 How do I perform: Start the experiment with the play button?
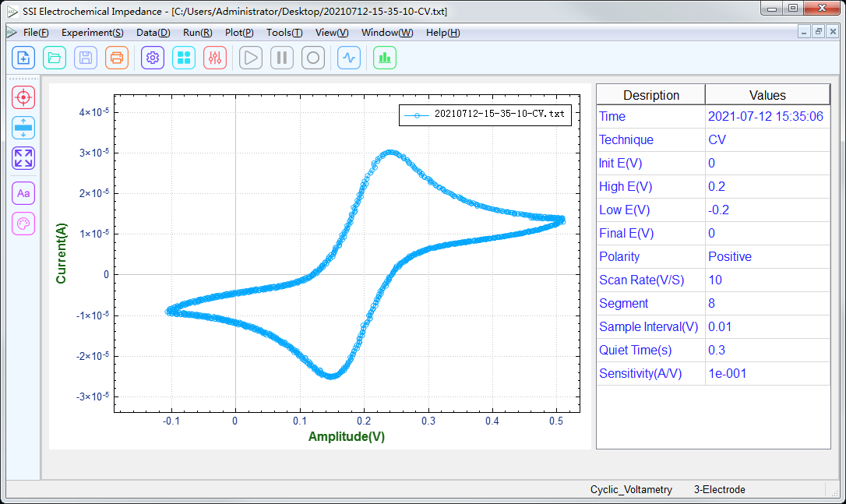(x=251, y=58)
